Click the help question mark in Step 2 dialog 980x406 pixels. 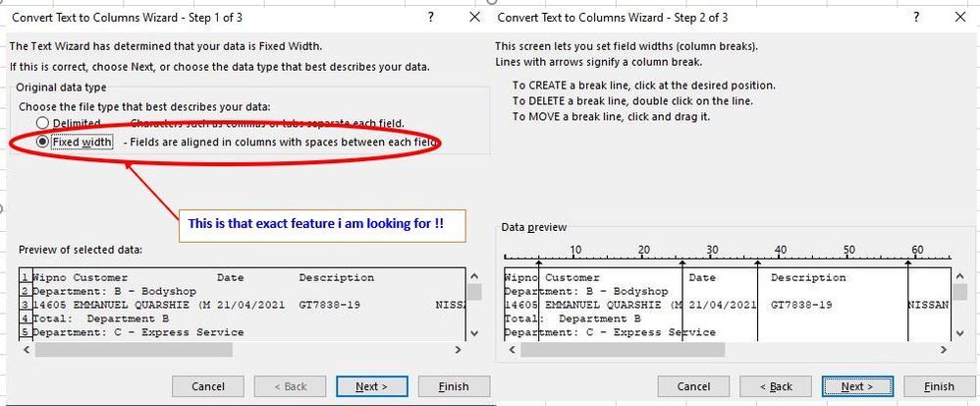pyautogui.click(x=917, y=18)
